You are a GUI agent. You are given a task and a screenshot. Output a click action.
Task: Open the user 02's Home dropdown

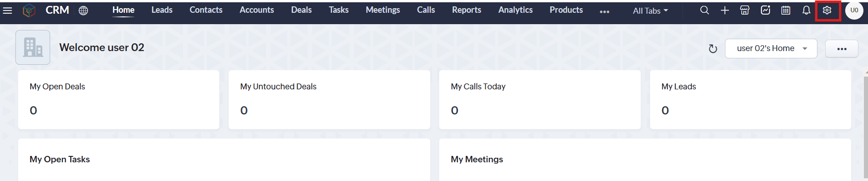click(x=771, y=48)
